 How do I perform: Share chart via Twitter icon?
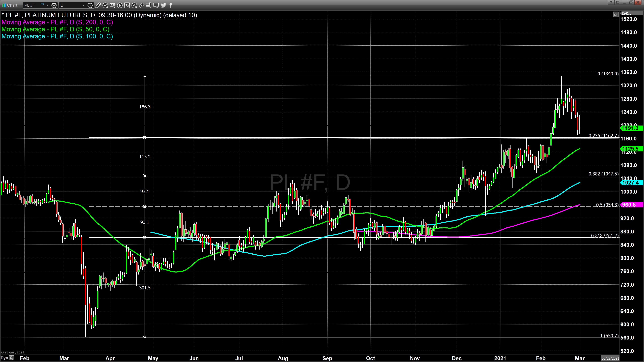click(164, 5)
